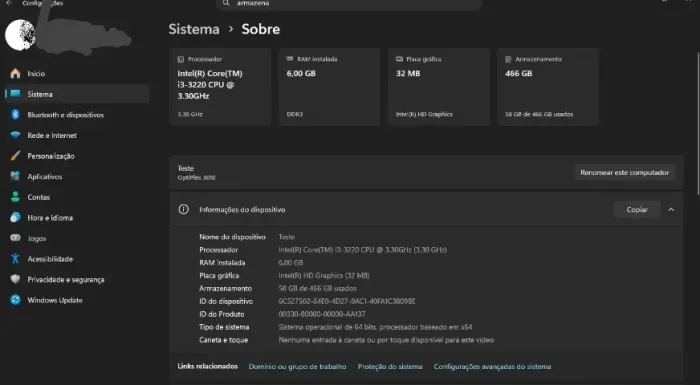Click the ID do Produto value 00330-80000-00000-AA137
700x385 pixels.
click(322, 314)
